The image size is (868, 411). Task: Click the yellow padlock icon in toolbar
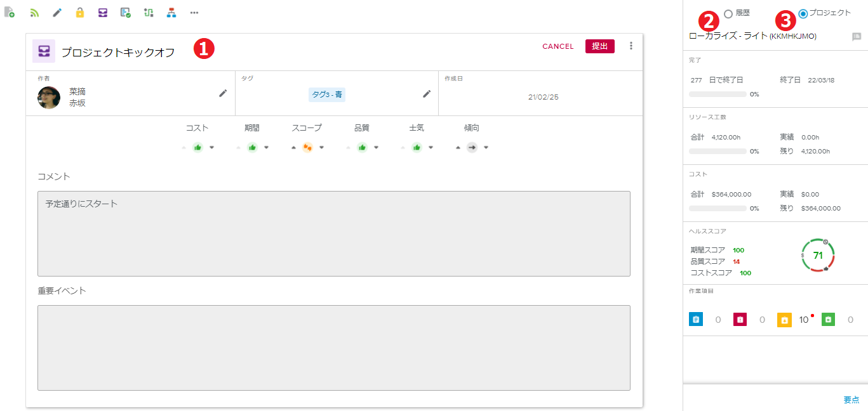(80, 13)
